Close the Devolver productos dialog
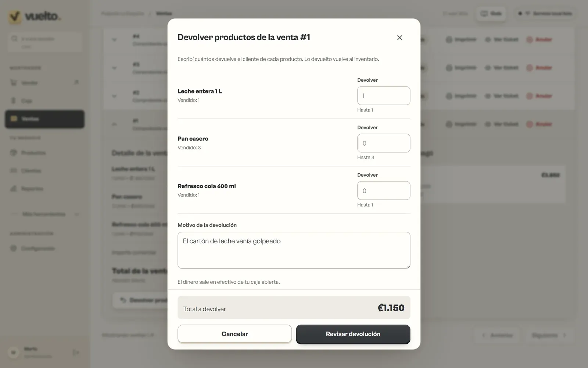The height and width of the screenshot is (368, 588). pos(399,38)
